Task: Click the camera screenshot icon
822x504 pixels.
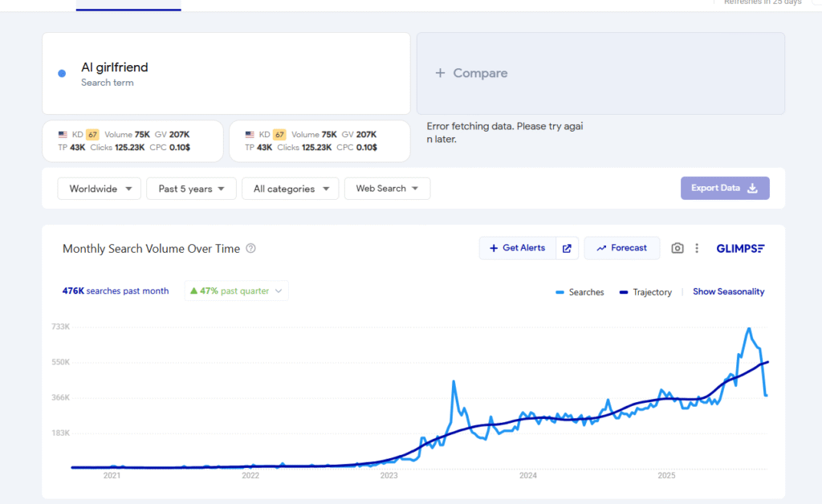Action: 678,249
